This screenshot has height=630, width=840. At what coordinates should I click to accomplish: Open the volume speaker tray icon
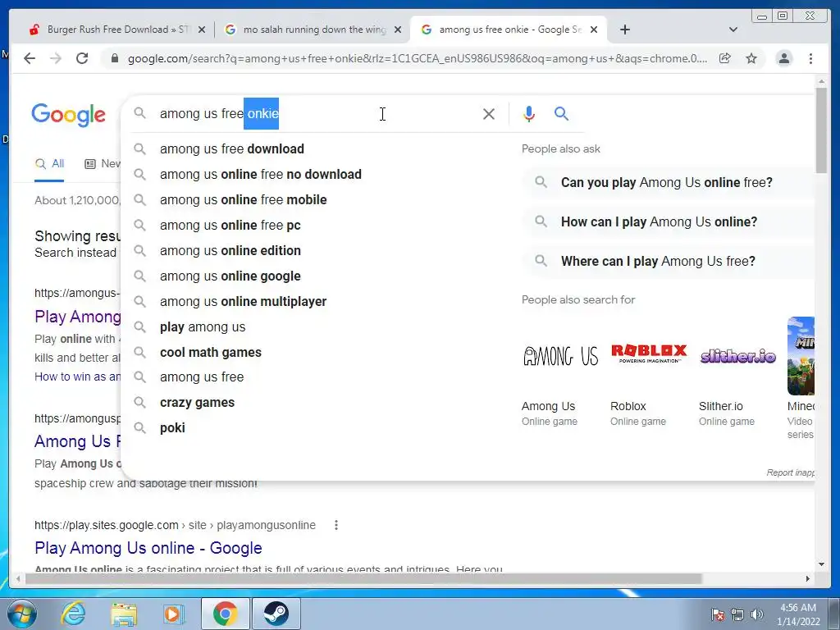tap(757, 614)
